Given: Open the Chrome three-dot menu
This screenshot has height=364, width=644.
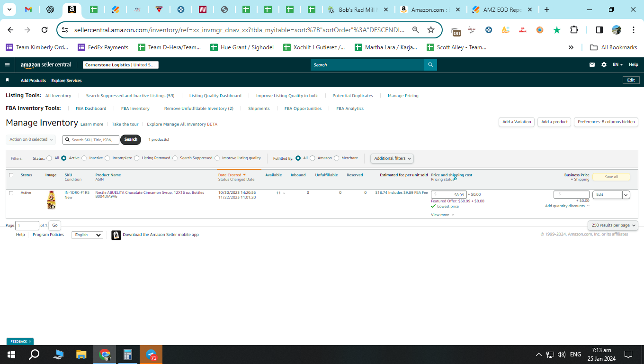Looking at the screenshot, I should (x=634, y=30).
